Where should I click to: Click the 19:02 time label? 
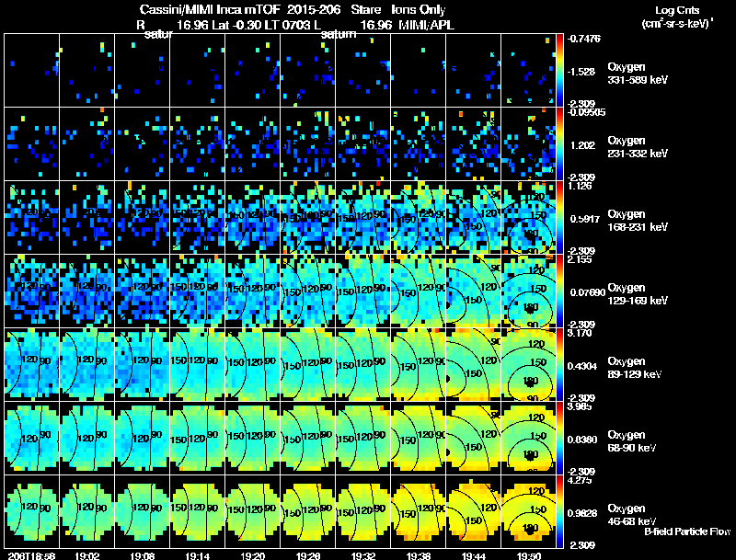(x=86, y=554)
